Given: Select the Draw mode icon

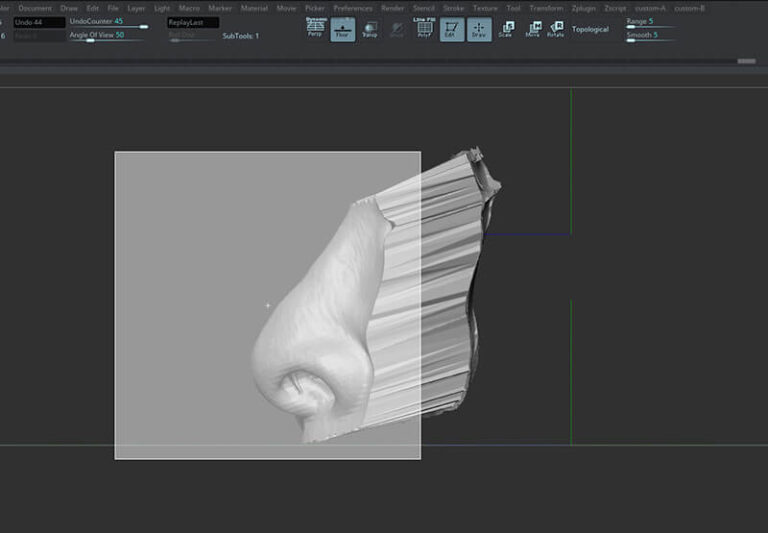Looking at the screenshot, I should pyautogui.click(x=479, y=29).
